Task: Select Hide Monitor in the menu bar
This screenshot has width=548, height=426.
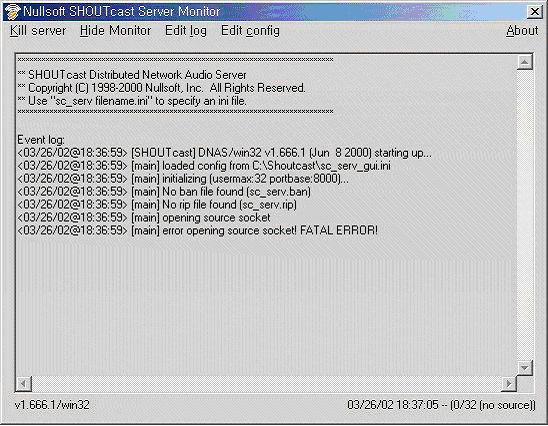Action: pos(115,31)
